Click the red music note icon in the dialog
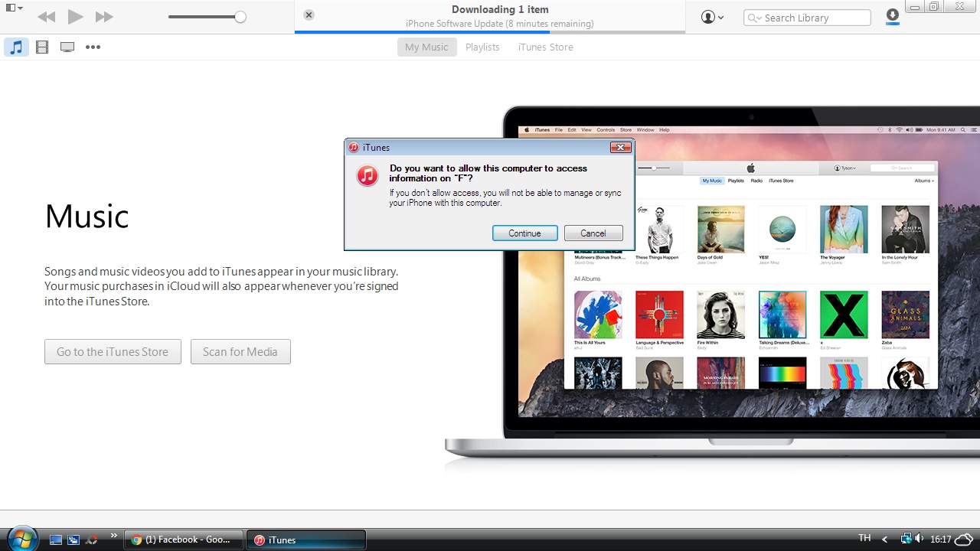This screenshot has height=551, width=980. [367, 176]
